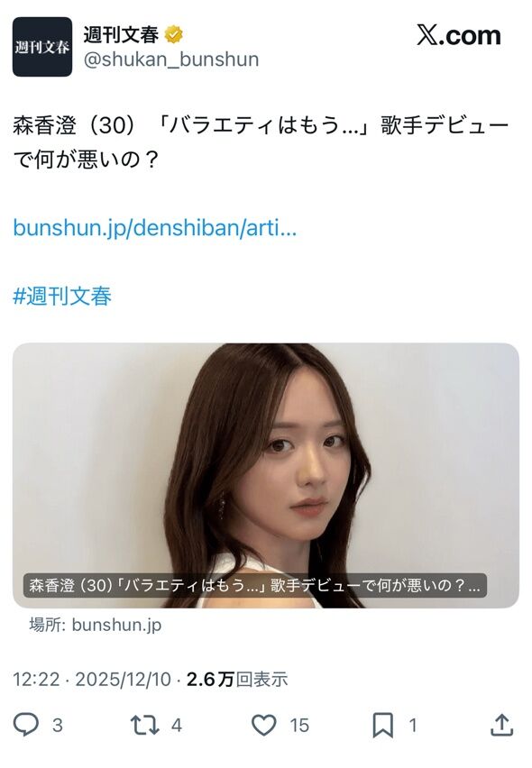Click the 週刊文春 display name
Viewport: 532px width, 768px height.
pyautogui.click(x=121, y=35)
